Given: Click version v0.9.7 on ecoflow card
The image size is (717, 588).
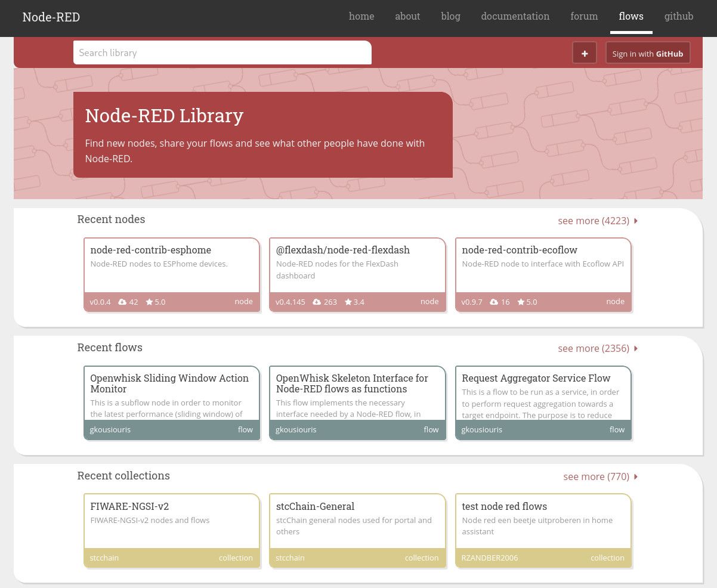Looking at the screenshot, I should point(472,302).
